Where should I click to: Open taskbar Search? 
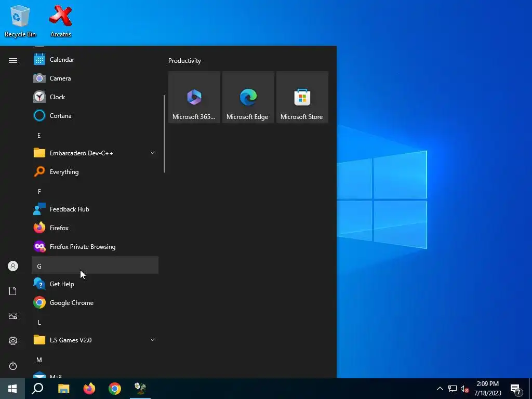click(x=37, y=389)
